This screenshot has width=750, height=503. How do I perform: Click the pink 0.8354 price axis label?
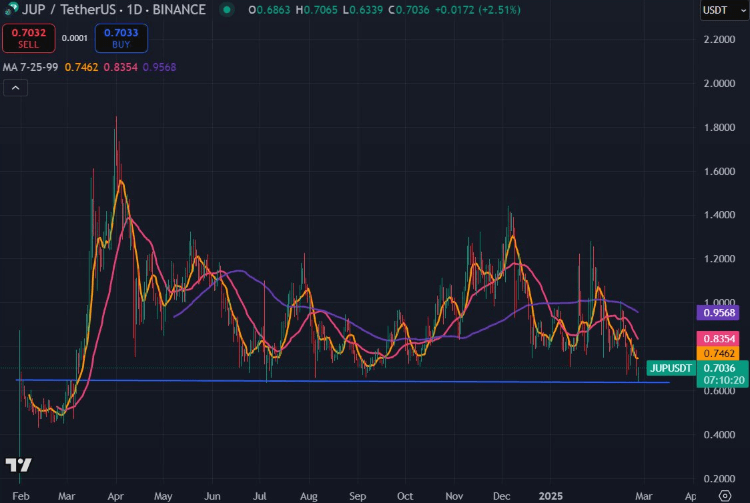pos(719,339)
